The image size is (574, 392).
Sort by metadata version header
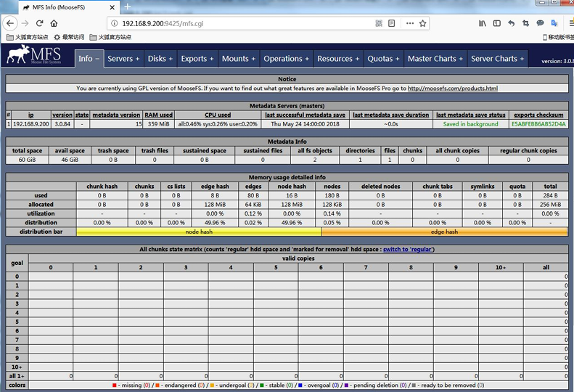(x=116, y=115)
